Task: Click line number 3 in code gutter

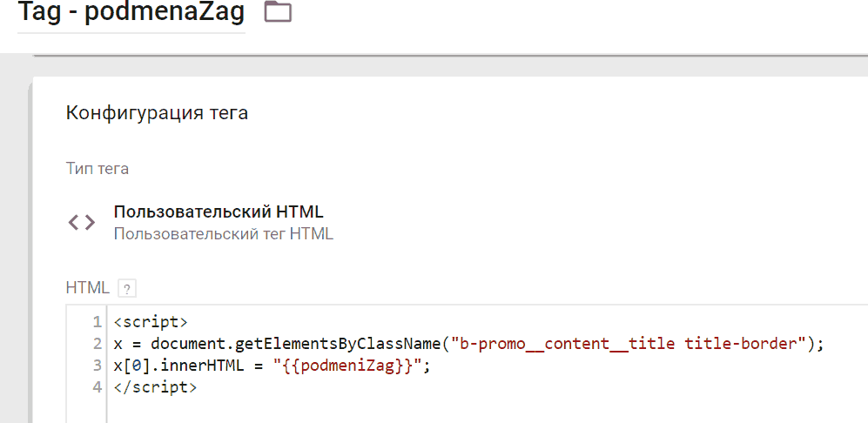Action: point(98,366)
